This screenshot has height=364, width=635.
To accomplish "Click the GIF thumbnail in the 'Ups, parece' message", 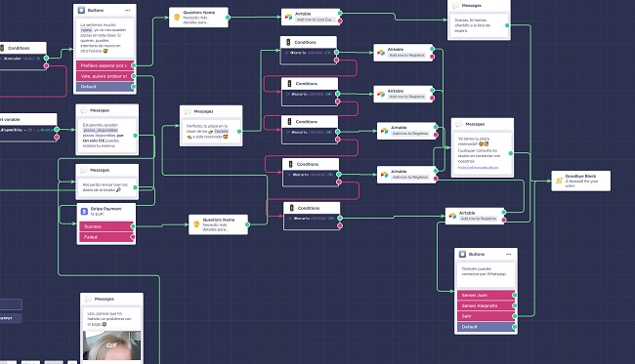I will (111, 345).
